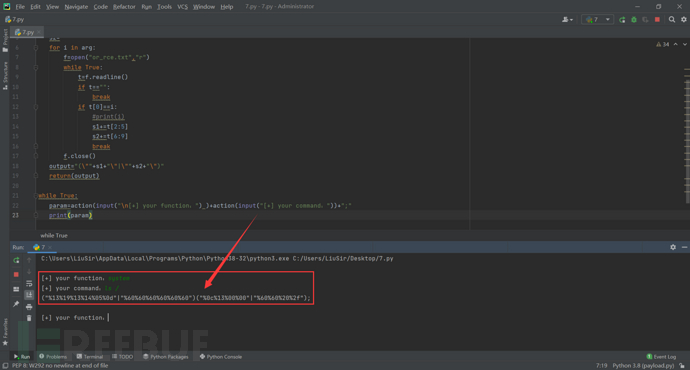Start debugging with the green bug icon

pyautogui.click(x=634, y=20)
